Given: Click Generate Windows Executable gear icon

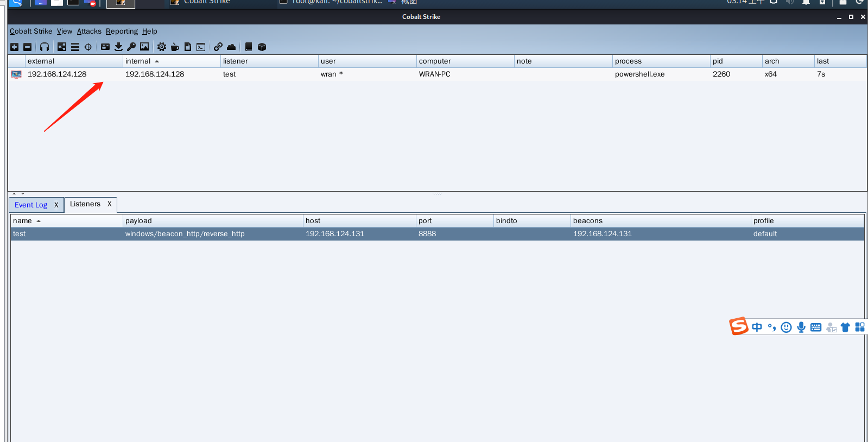Looking at the screenshot, I should click(162, 47).
